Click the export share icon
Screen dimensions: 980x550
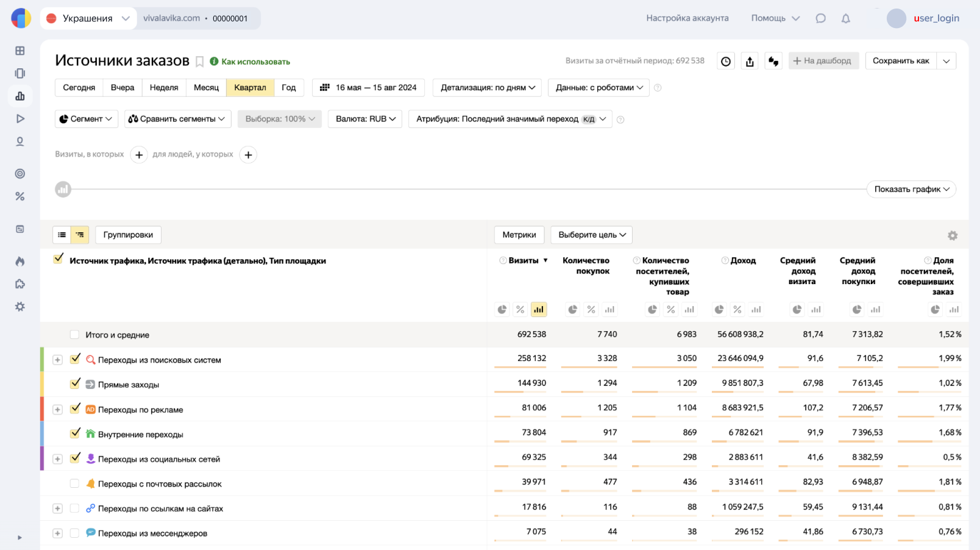pos(750,61)
